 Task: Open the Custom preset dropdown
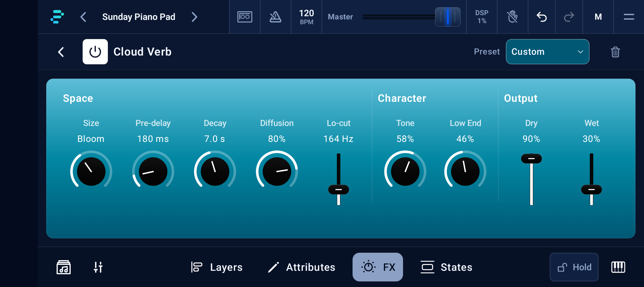[x=547, y=52]
